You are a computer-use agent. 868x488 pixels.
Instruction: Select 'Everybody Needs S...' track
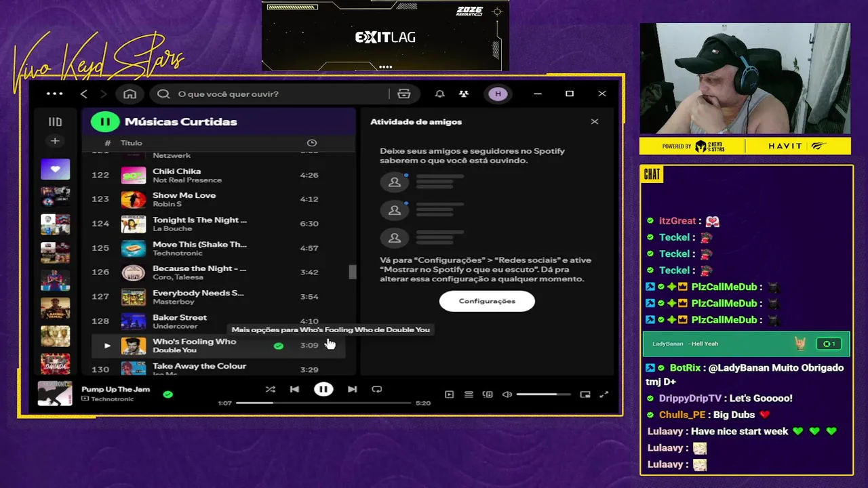click(198, 293)
